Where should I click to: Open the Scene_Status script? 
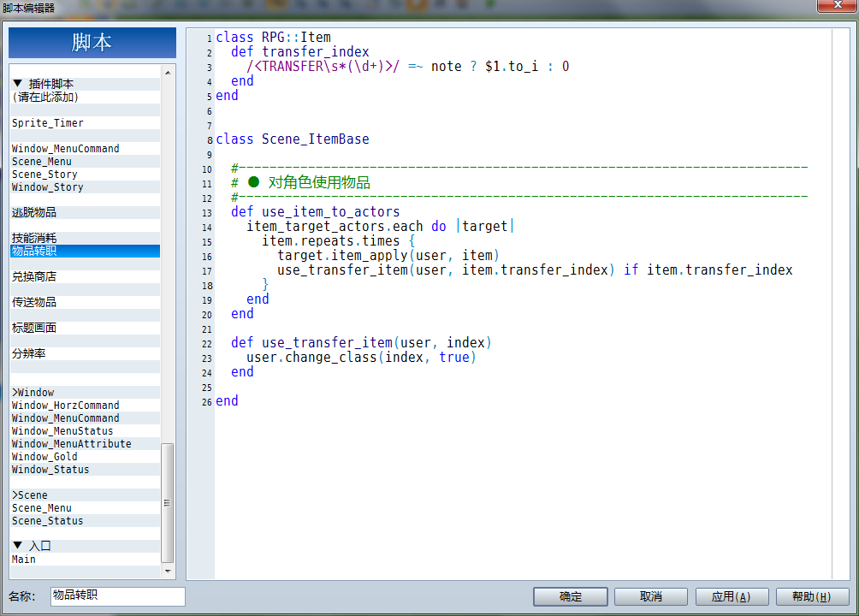[85, 521]
